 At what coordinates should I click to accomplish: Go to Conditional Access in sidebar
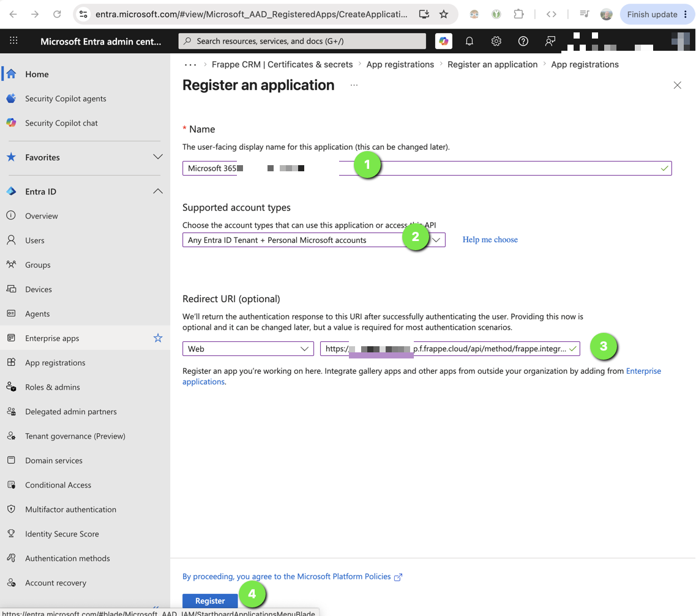pyautogui.click(x=58, y=484)
